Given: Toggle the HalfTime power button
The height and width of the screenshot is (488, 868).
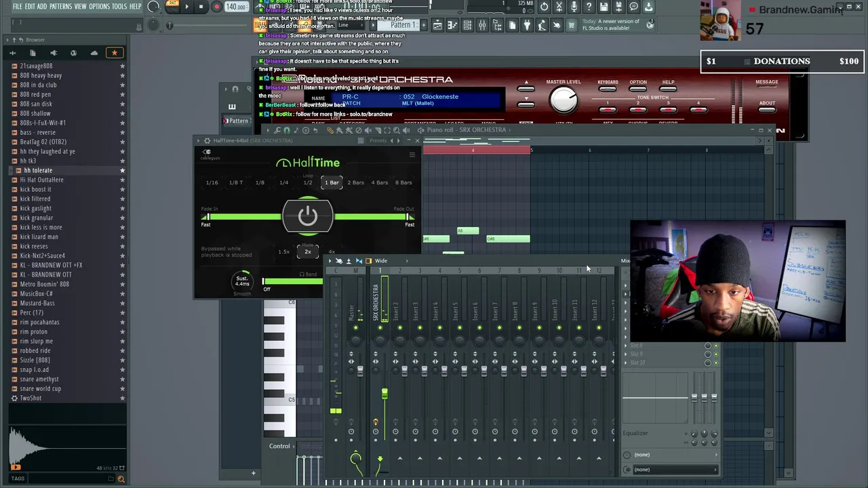Looking at the screenshot, I should tap(308, 216).
